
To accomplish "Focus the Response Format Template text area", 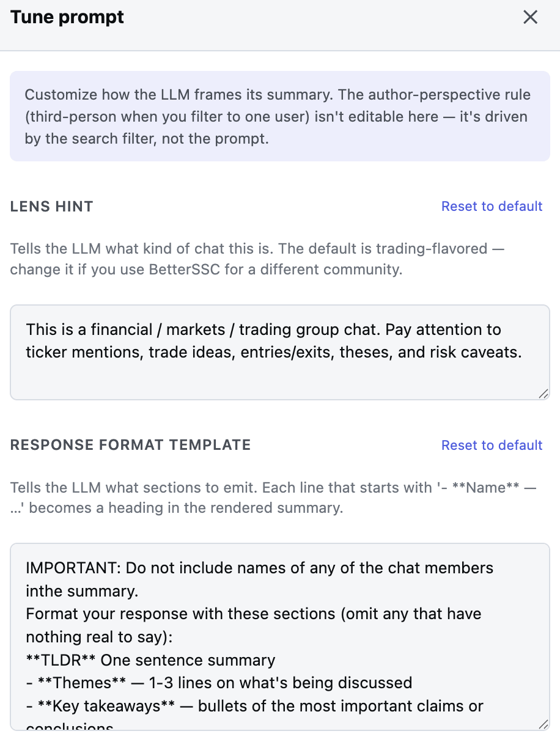I will coord(280,637).
